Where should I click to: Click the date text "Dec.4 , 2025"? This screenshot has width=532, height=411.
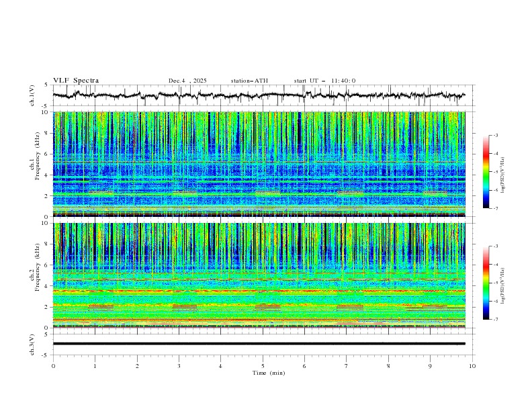[187, 81]
